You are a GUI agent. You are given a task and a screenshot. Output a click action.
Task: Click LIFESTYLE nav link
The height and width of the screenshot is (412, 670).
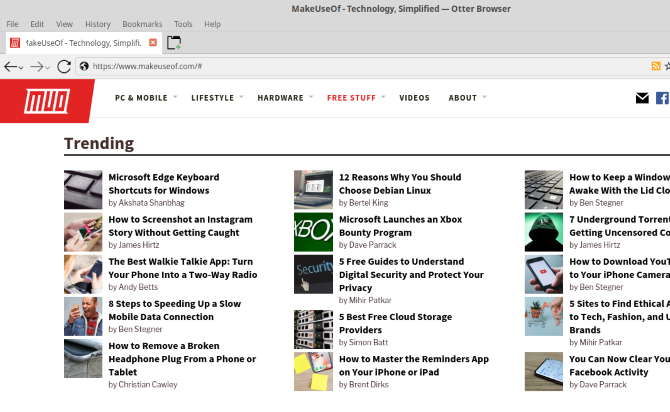click(x=212, y=98)
